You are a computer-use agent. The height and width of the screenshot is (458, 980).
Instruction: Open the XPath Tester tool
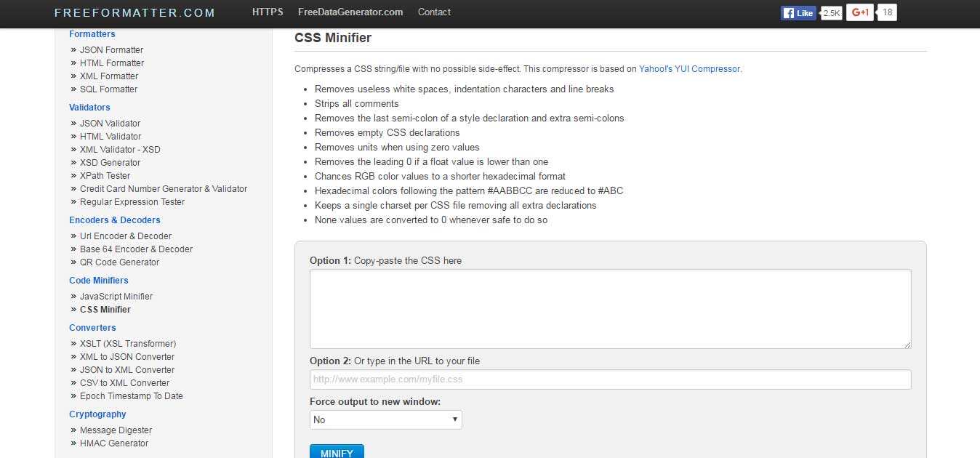105,176
